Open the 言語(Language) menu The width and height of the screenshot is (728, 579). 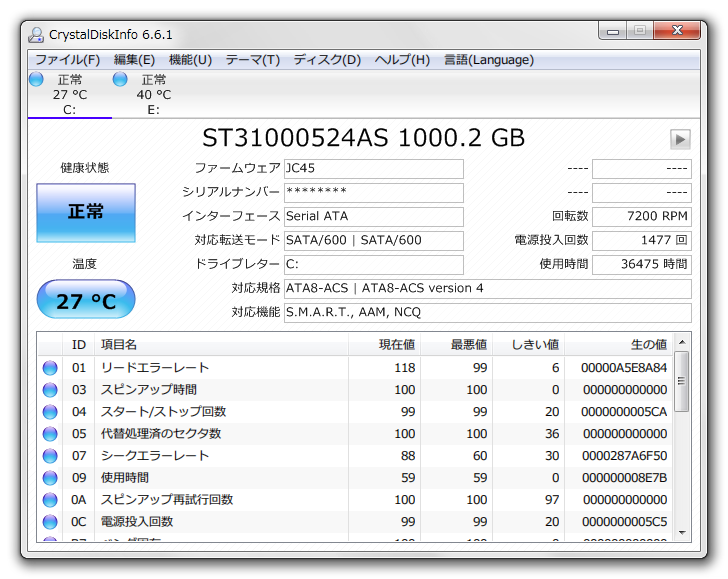(489, 60)
